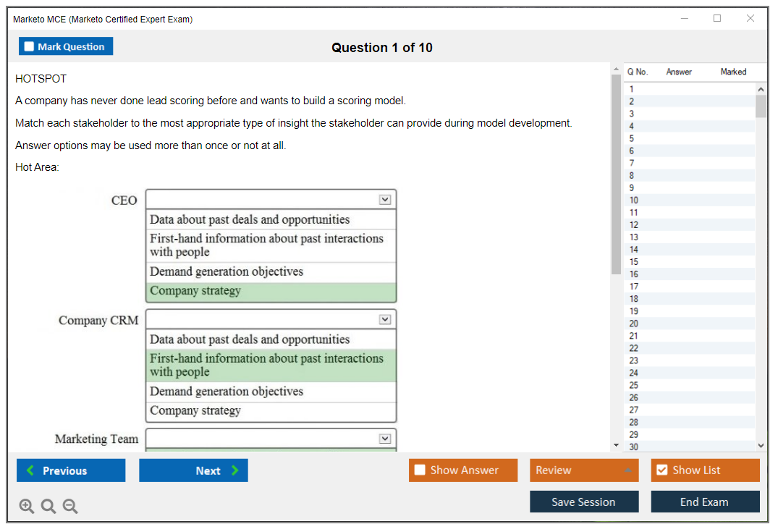Maximize the exam window
Image resolution: width=778 pixels, height=532 pixels.
[717, 19]
